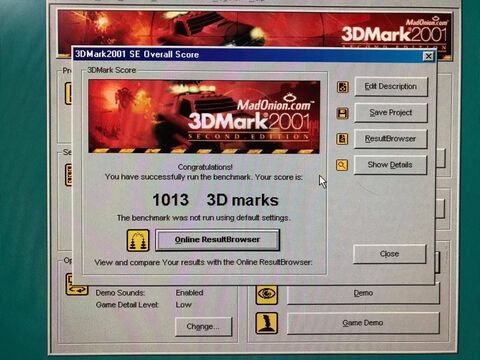Click 'benchmark was not run using default settings' text

click(204, 218)
